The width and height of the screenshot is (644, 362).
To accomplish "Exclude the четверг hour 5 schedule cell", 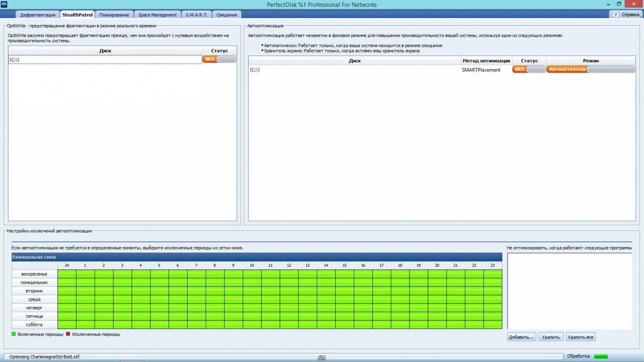I will pyautogui.click(x=159, y=308).
